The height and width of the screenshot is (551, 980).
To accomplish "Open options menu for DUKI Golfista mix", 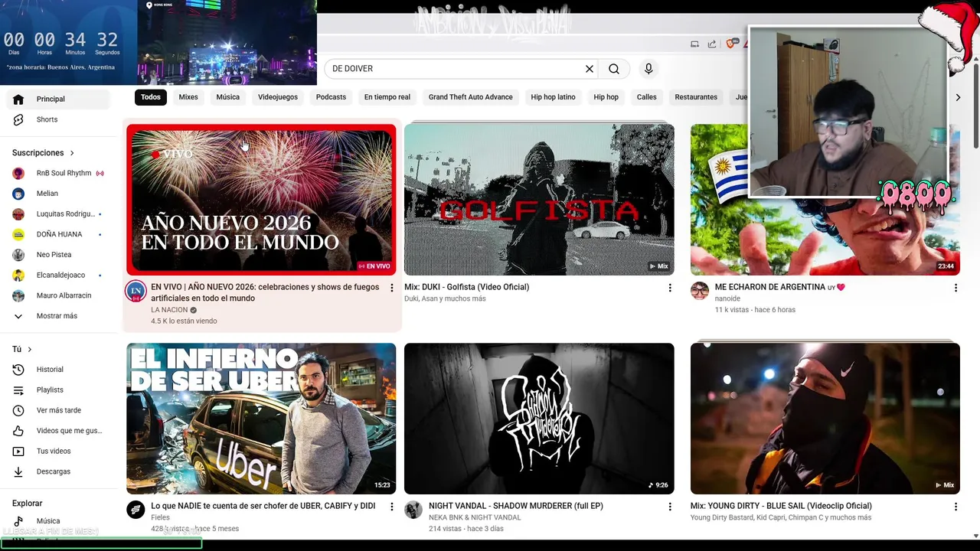I will [x=670, y=288].
